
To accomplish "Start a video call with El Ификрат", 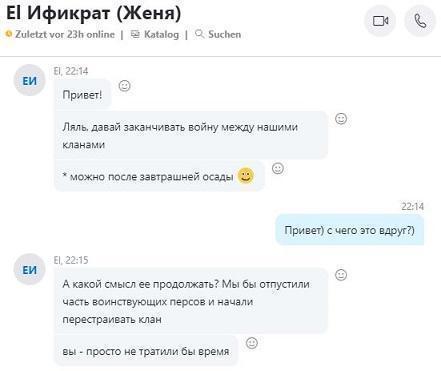I will point(380,21).
